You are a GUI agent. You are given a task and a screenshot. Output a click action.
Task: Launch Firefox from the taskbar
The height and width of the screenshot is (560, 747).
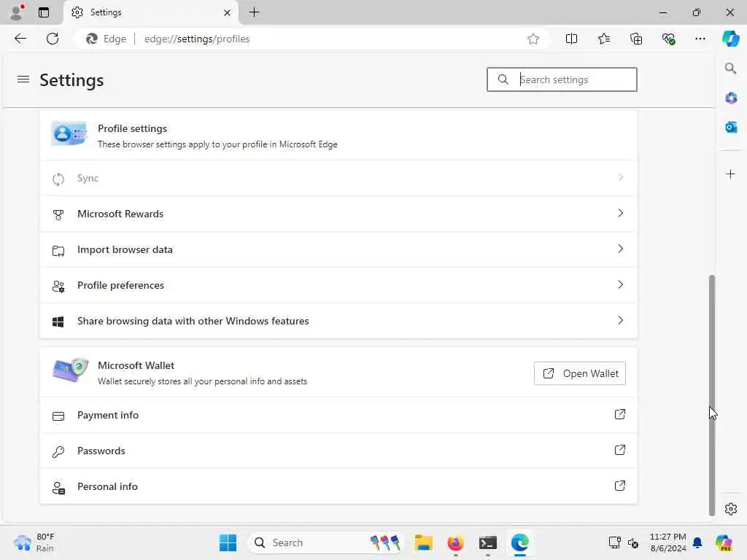tap(455, 542)
